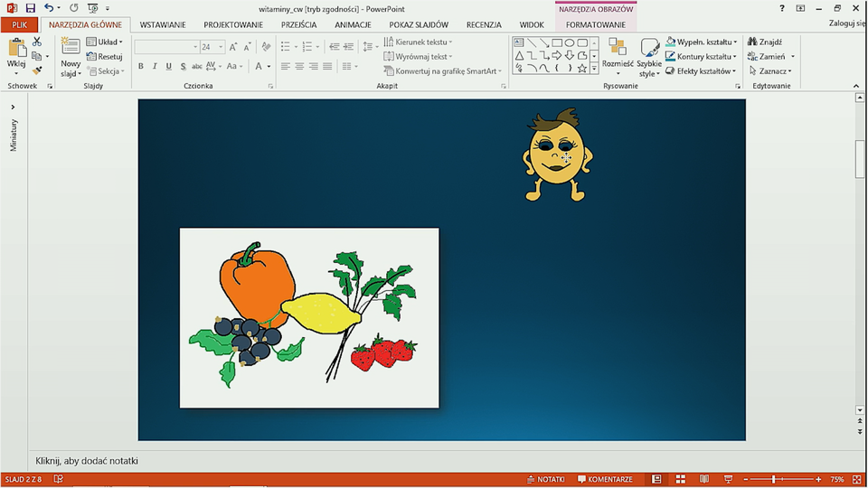Toggle the NOTATKI notes pane

(x=545, y=479)
